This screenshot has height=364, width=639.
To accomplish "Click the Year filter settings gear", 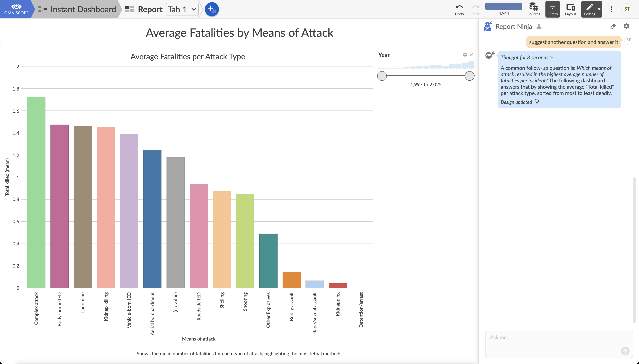I will (x=465, y=55).
